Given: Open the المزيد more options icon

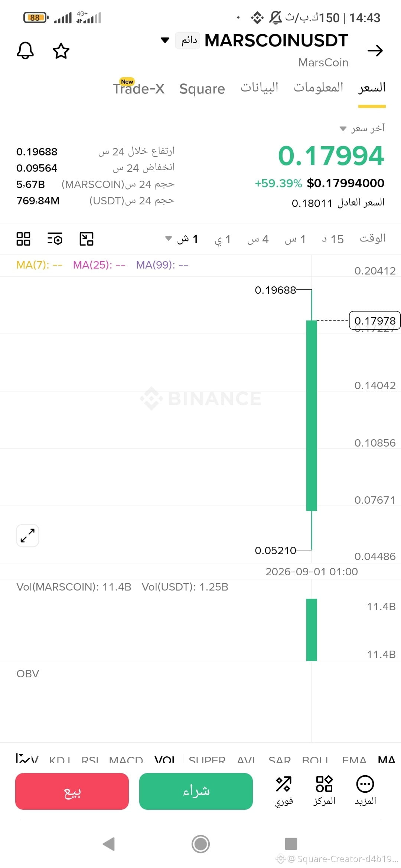Looking at the screenshot, I should [365, 791].
